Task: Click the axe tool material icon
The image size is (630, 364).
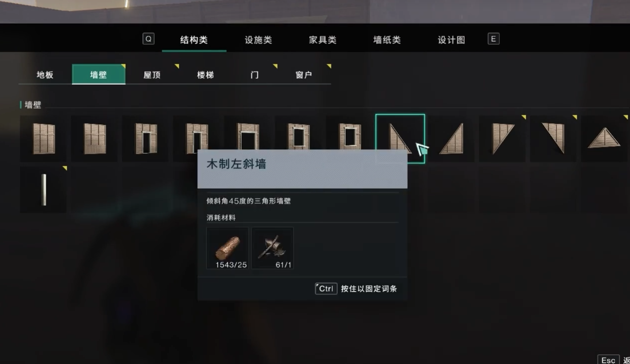Action: click(272, 248)
